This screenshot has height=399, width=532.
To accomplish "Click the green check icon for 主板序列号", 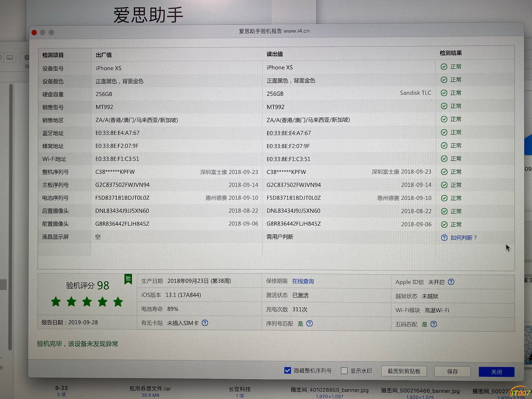I will point(444,185).
